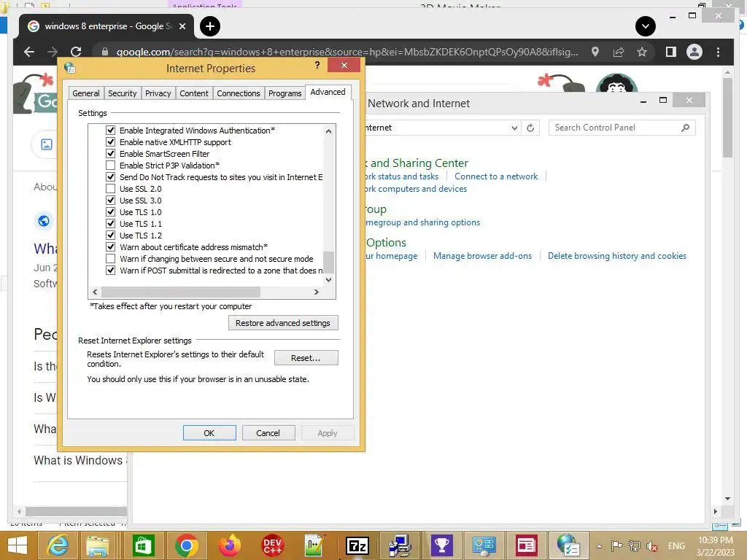Toggle Send Do Not Track requests
This screenshot has height=560, width=747.
tap(111, 176)
